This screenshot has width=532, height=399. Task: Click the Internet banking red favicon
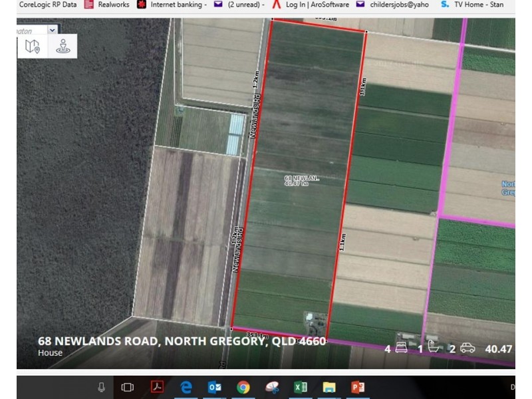coord(142,5)
